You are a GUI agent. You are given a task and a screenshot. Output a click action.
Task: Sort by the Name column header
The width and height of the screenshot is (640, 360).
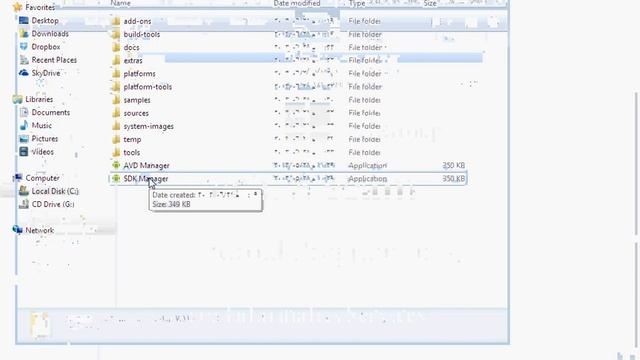point(120,3)
